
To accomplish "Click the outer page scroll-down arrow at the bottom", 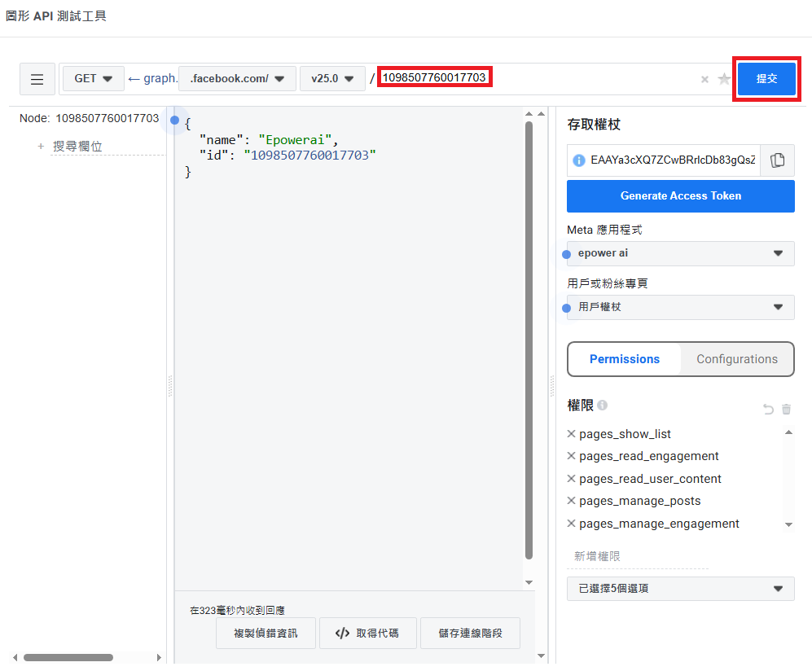I will coord(541,656).
